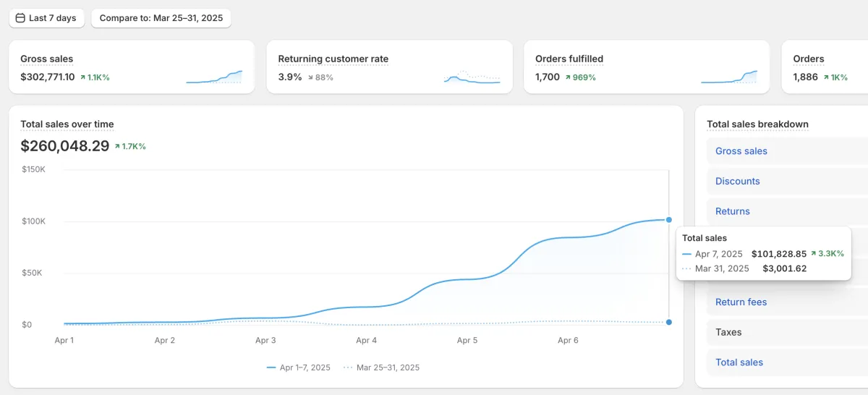
Task: Open the Last 7 days date picker
Action: (x=47, y=18)
